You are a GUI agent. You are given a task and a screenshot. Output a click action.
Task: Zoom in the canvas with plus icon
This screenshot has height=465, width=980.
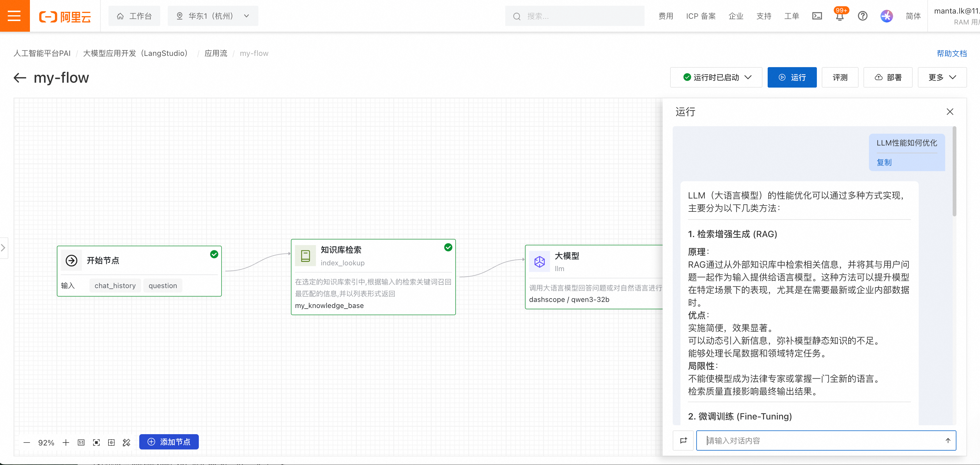66,442
